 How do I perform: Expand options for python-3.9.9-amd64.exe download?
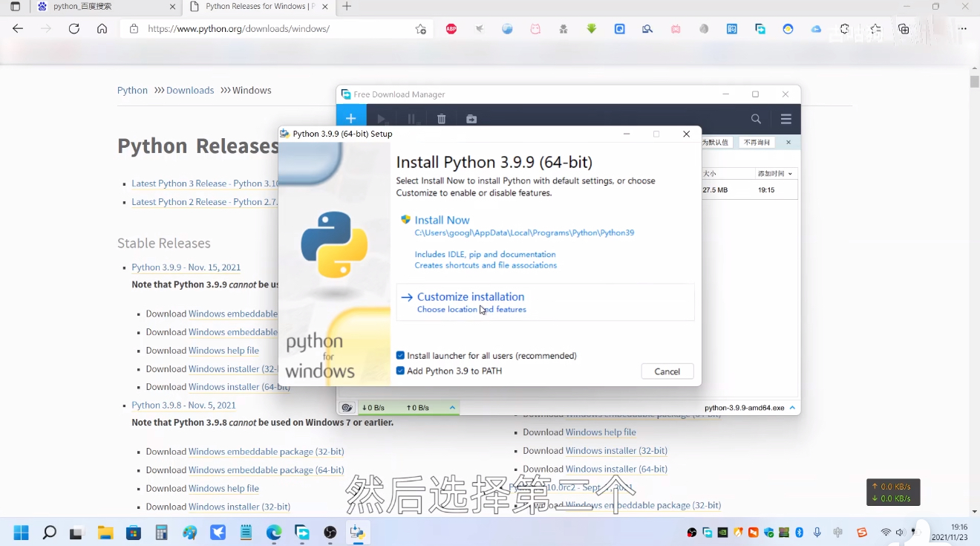[x=792, y=407]
